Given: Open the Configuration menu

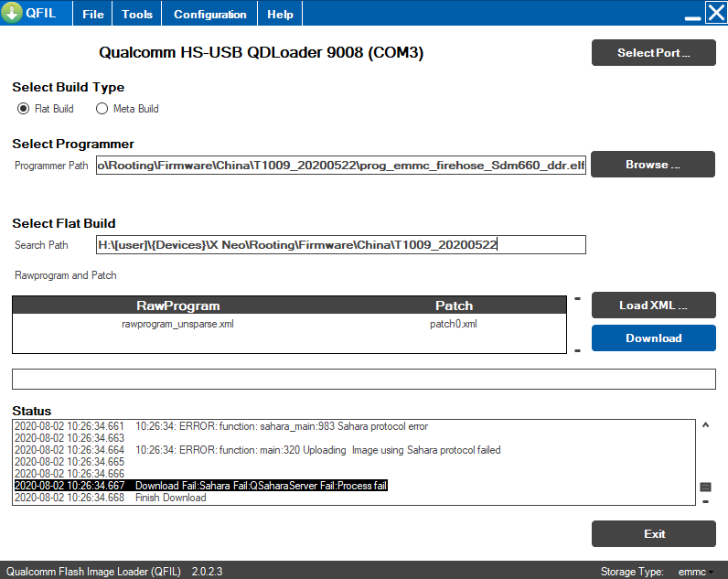Looking at the screenshot, I should pyautogui.click(x=209, y=14).
